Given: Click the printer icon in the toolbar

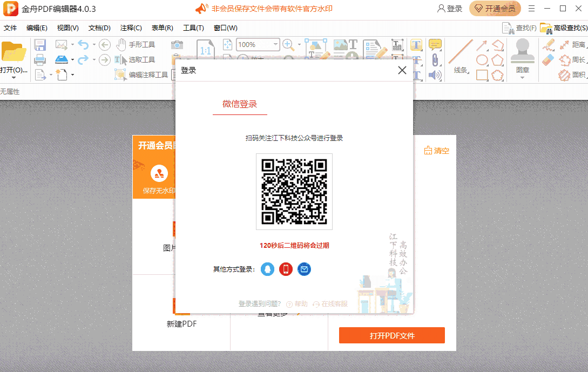Looking at the screenshot, I should [x=40, y=60].
